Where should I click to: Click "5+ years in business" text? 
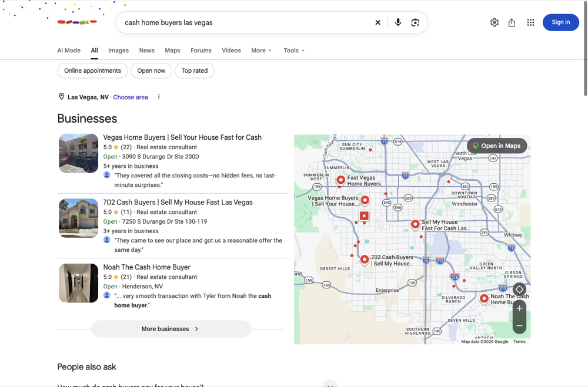[x=131, y=166]
